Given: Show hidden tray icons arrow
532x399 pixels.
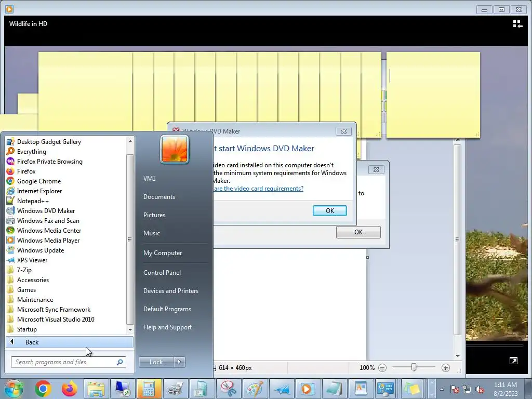Looking at the screenshot, I should click(442, 389).
